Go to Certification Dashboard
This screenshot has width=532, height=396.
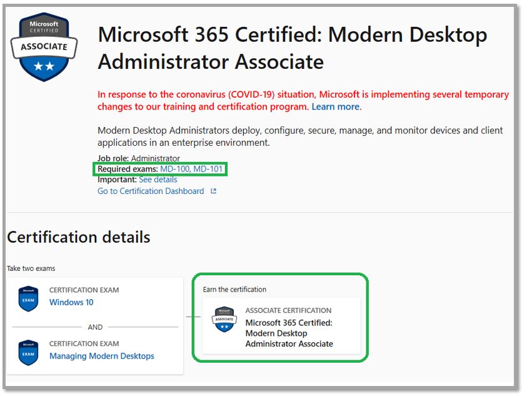pyautogui.click(x=151, y=191)
